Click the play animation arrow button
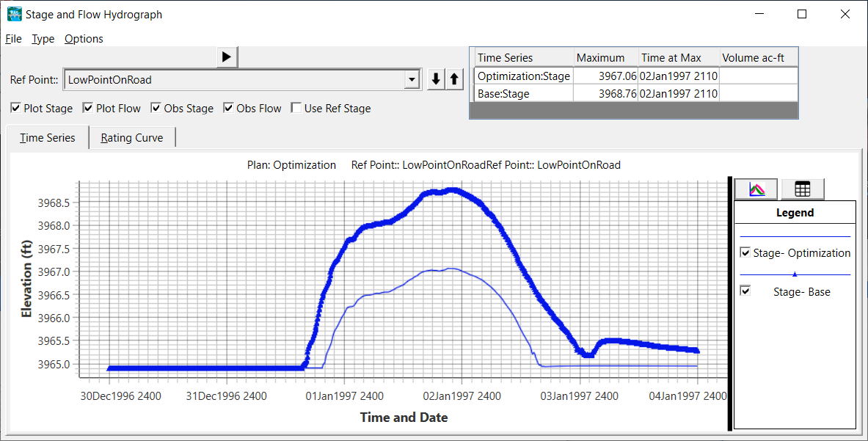This screenshot has width=868, height=441. click(x=227, y=57)
